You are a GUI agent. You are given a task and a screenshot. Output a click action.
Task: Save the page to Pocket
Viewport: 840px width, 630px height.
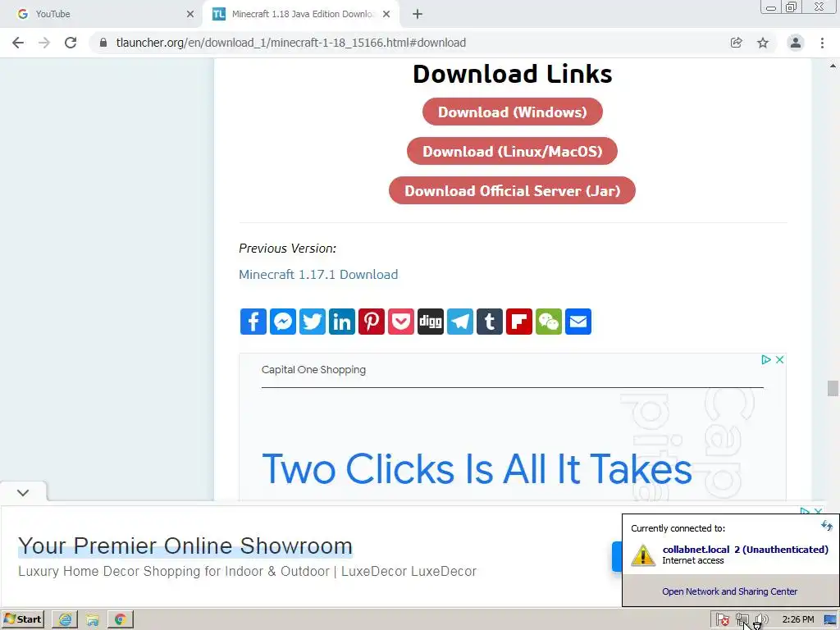coord(400,322)
